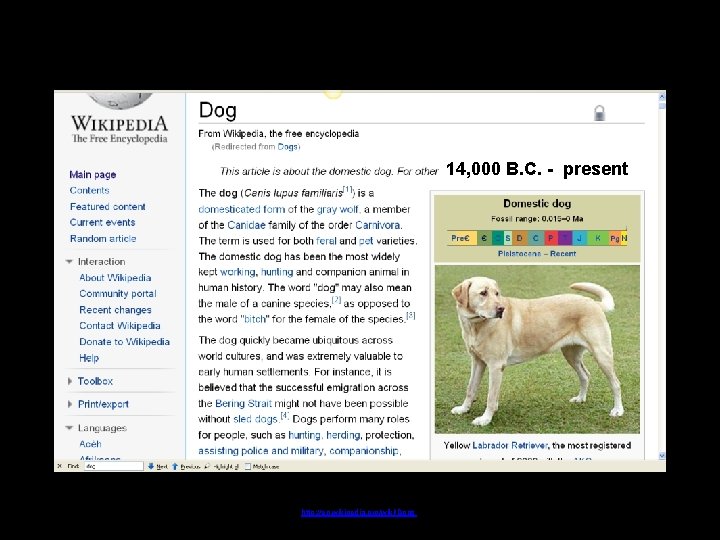Open the Recent link under fossil range
Viewport: 720px width, 540px height.
(563, 253)
